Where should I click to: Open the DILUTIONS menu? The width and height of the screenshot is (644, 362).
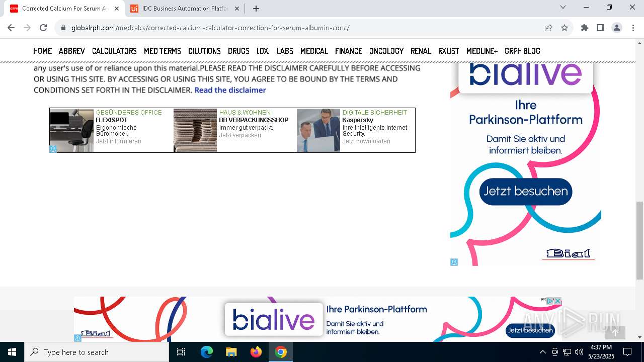click(204, 51)
